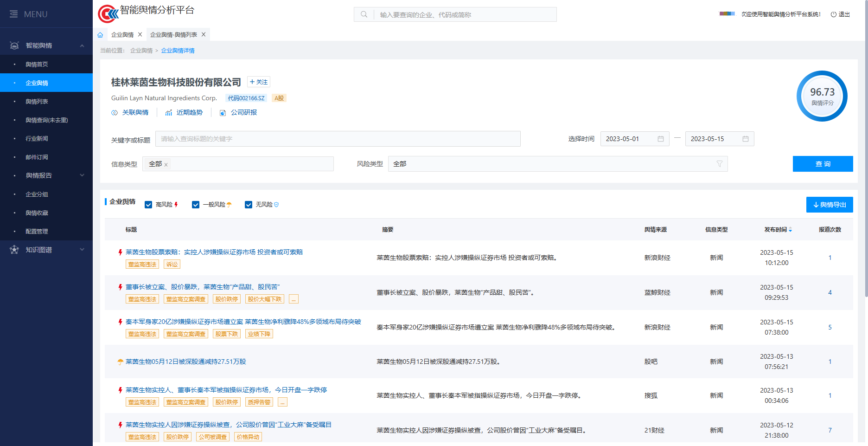Viewport: 868px width, 446px height.
Task: Click the 发布时间 sort arrow
Action: pos(791,230)
